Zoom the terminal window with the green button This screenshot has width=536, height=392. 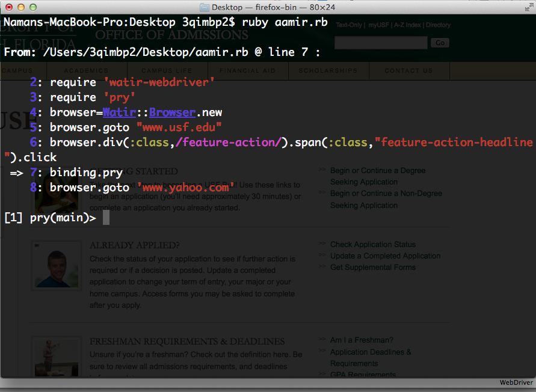(33, 7)
